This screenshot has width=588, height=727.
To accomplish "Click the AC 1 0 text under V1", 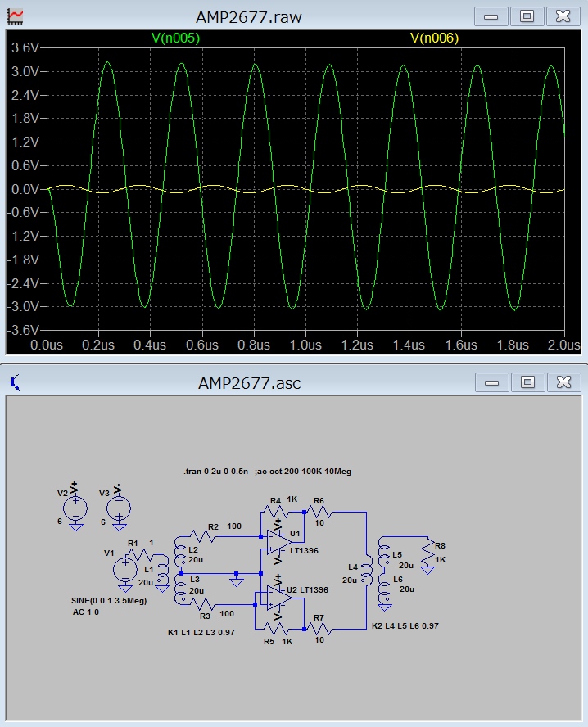I will [85, 612].
